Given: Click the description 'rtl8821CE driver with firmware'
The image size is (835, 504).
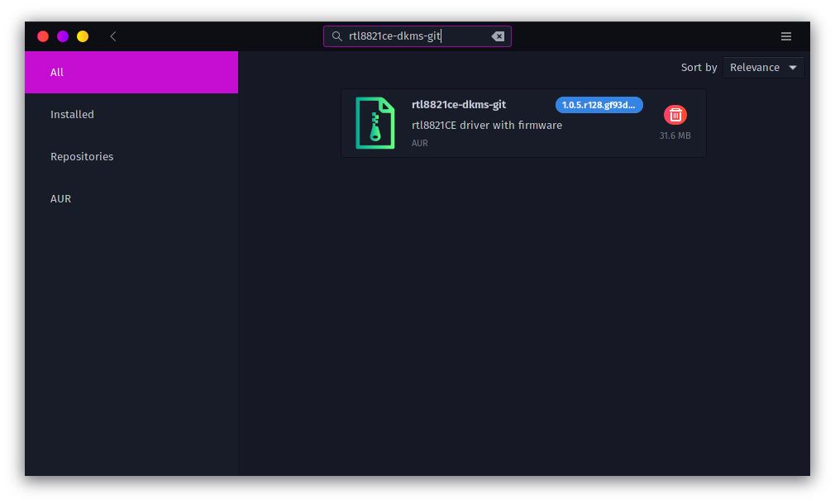Looking at the screenshot, I should [x=487, y=125].
